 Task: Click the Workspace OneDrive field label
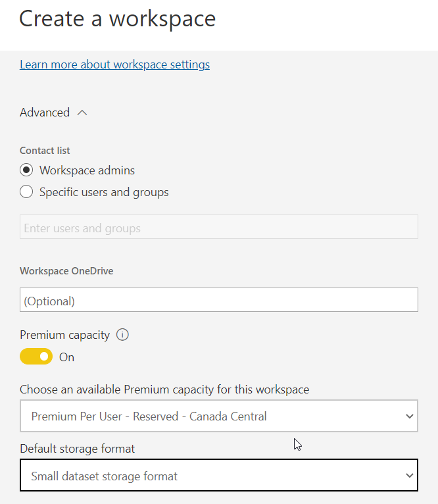(66, 271)
